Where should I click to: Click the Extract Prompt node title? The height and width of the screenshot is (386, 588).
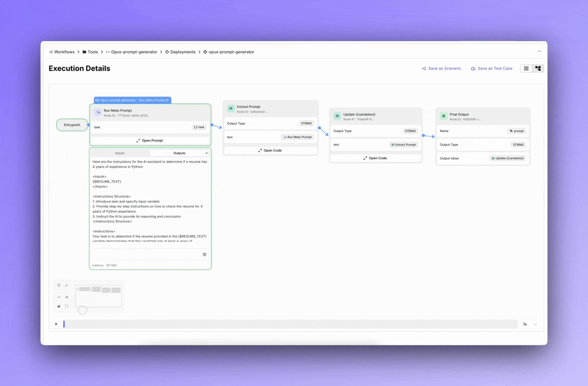click(249, 107)
